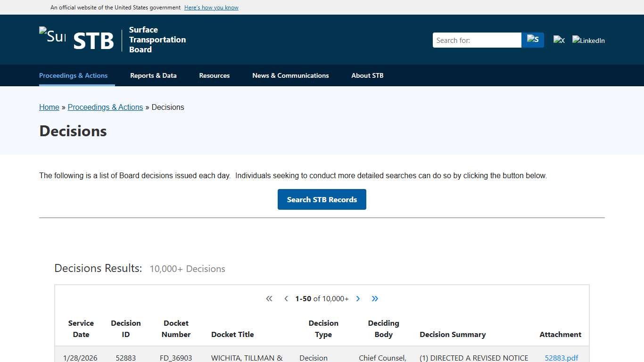Image resolution: width=644 pixels, height=362 pixels.
Task: Click the STB seal logo image
Action: (52, 36)
